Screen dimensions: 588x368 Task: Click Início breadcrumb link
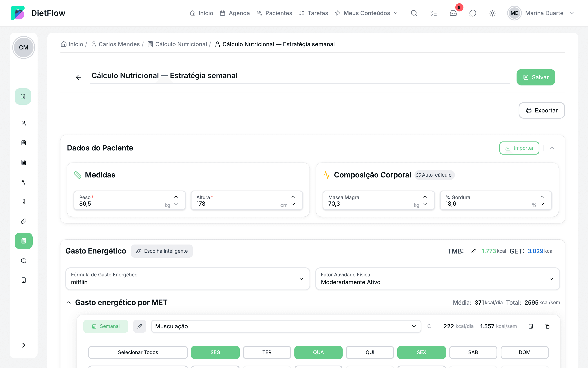point(72,44)
